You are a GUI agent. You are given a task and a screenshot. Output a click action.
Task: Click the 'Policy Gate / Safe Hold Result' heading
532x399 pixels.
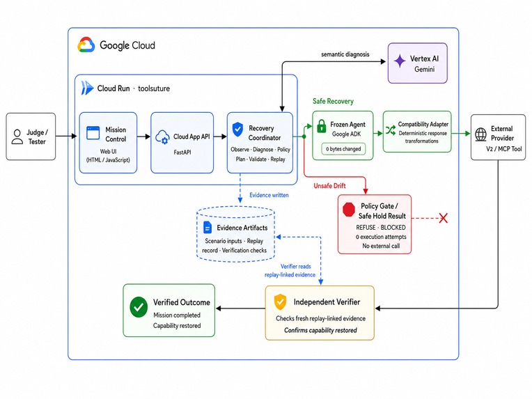click(382, 211)
